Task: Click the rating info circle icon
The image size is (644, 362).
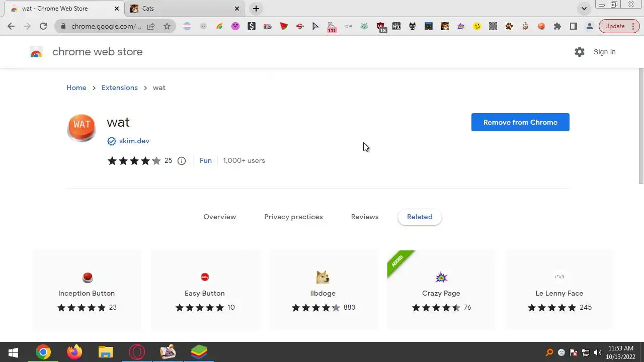Action: (182, 161)
